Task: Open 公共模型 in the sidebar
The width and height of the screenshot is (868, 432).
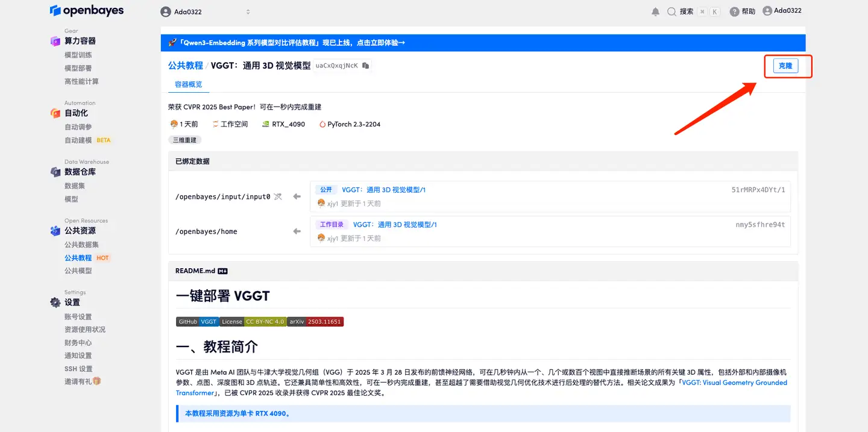Action: pyautogui.click(x=78, y=271)
